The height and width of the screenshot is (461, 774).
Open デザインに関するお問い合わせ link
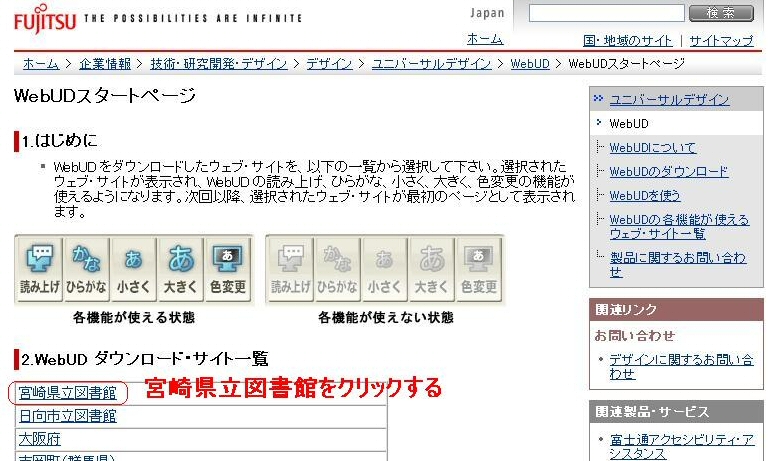(681, 367)
